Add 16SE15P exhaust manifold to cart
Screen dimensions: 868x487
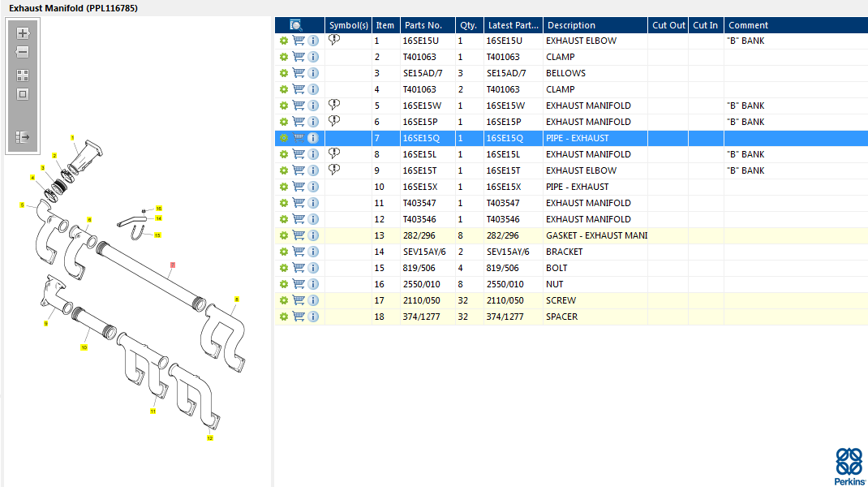299,122
